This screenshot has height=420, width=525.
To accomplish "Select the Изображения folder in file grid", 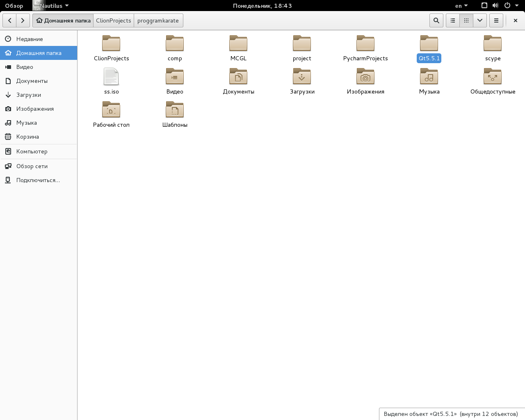I will [365, 81].
